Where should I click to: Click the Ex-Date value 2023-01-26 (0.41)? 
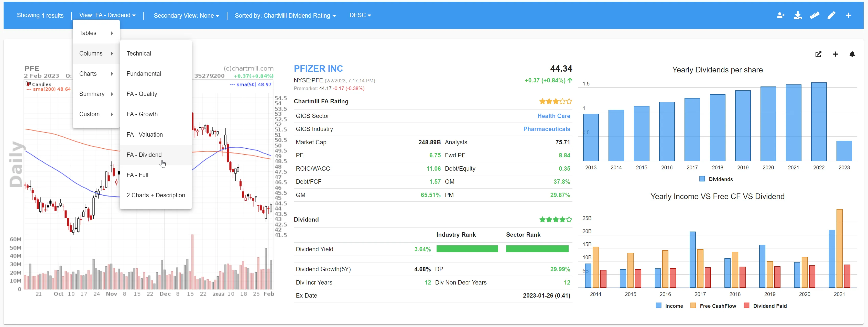tap(546, 295)
